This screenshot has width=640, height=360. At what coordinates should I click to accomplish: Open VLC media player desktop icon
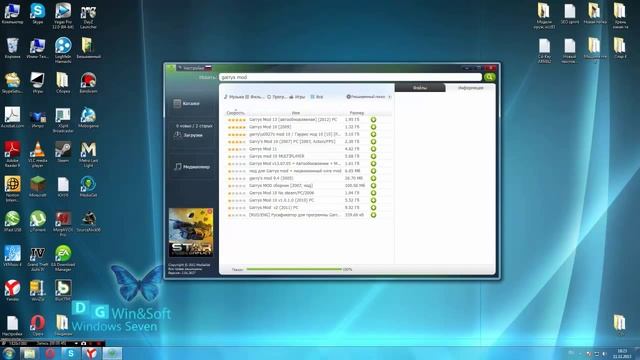[38, 154]
